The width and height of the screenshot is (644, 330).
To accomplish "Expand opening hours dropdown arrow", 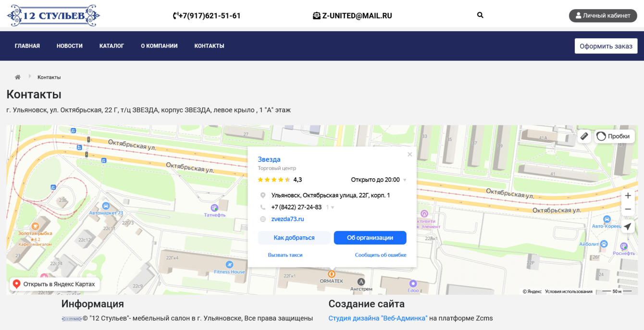I will point(405,180).
